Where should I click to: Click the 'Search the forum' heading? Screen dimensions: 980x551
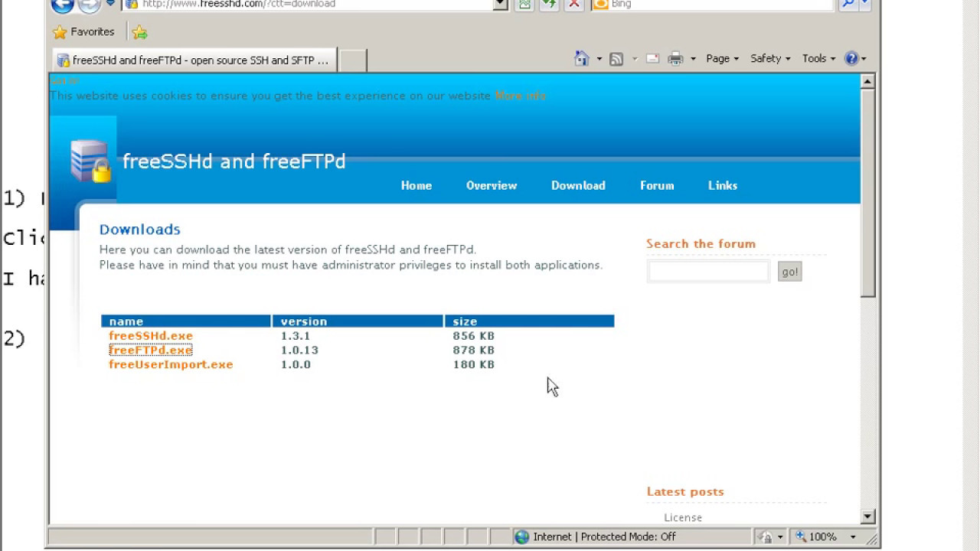[701, 244]
